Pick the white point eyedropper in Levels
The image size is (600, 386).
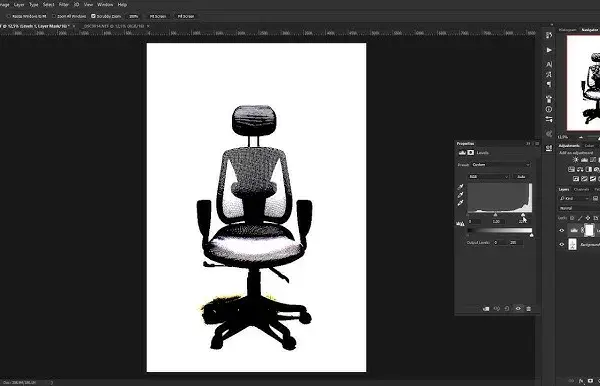[460, 203]
